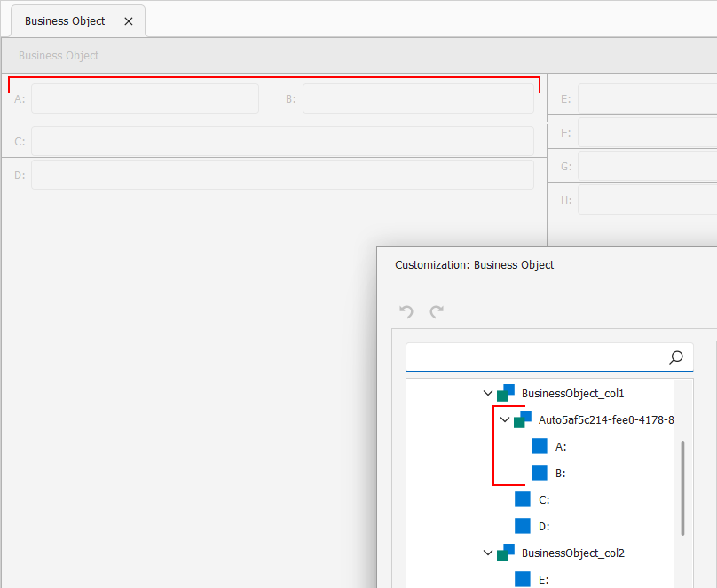The image size is (717, 588).
Task: Select tree item E: in layout tree
Action: click(543, 580)
